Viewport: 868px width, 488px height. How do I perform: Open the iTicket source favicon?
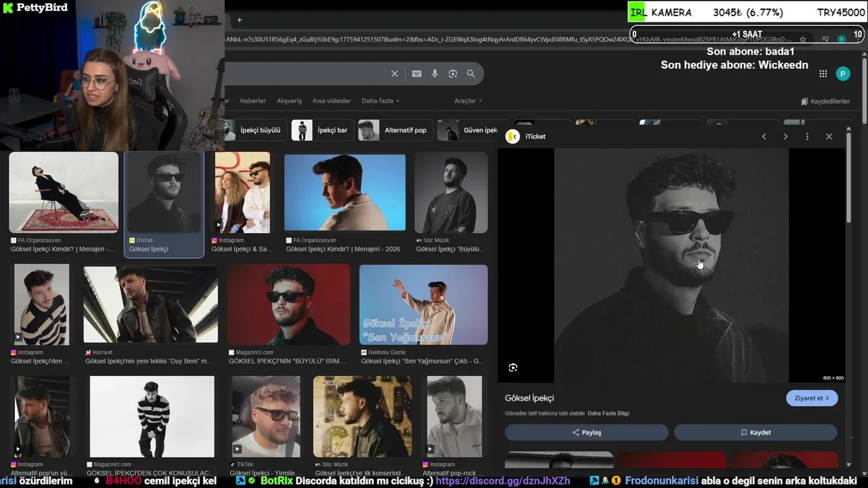coord(513,136)
